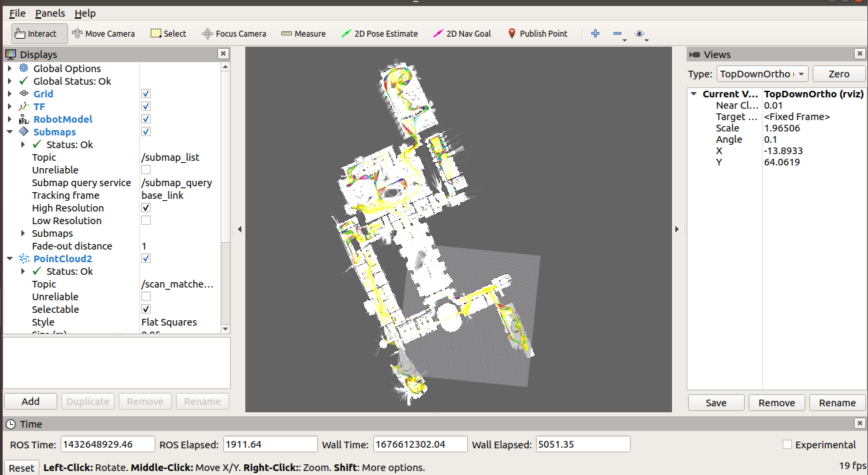Select the Interact tool
This screenshot has width=868, height=475.
[39, 33]
